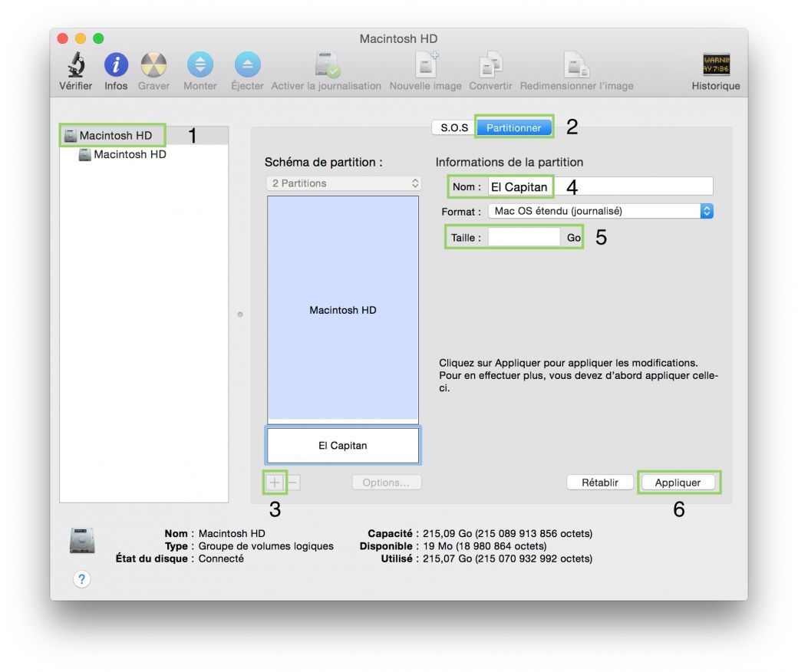798x672 pixels.
Task: Open the Format Mac OS étendu dropdown
Action: (601, 211)
